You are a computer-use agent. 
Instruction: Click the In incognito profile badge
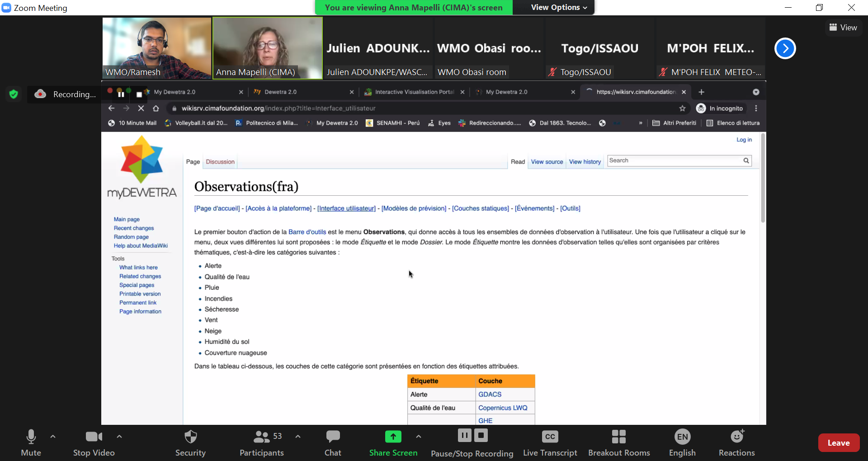pyautogui.click(x=720, y=108)
